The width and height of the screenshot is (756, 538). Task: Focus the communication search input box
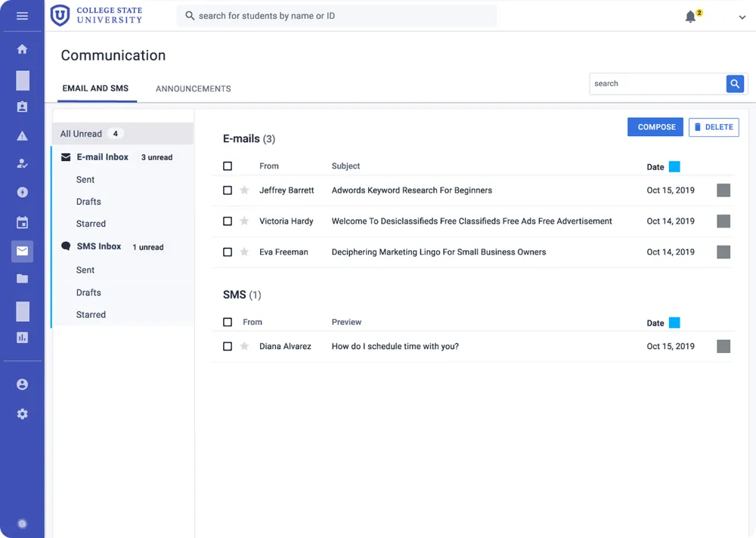tap(658, 84)
